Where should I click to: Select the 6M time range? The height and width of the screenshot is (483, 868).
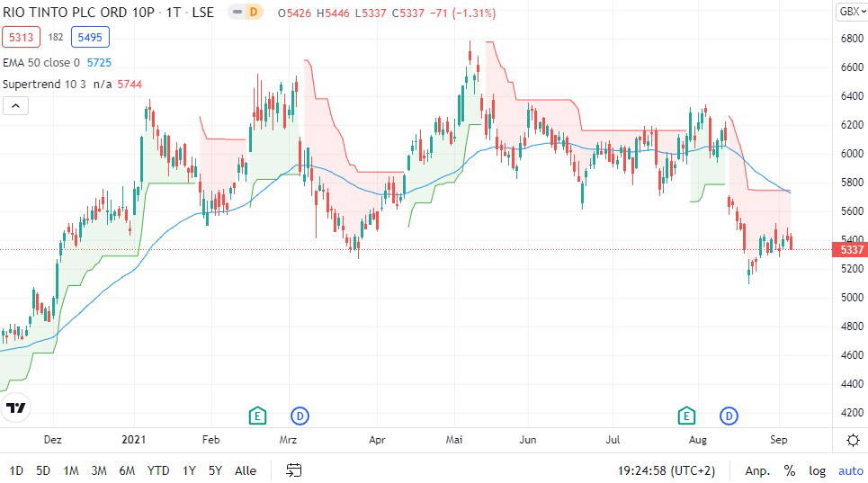pos(127,470)
